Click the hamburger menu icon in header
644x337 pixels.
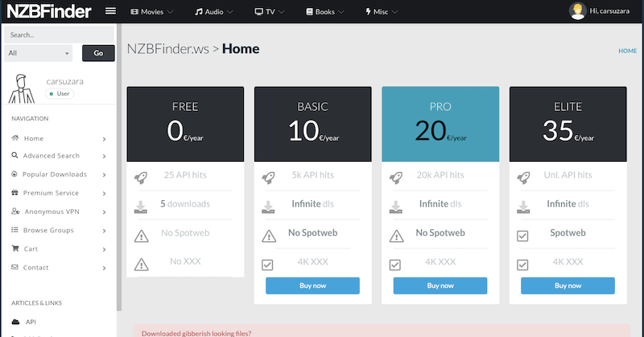coord(111,11)
